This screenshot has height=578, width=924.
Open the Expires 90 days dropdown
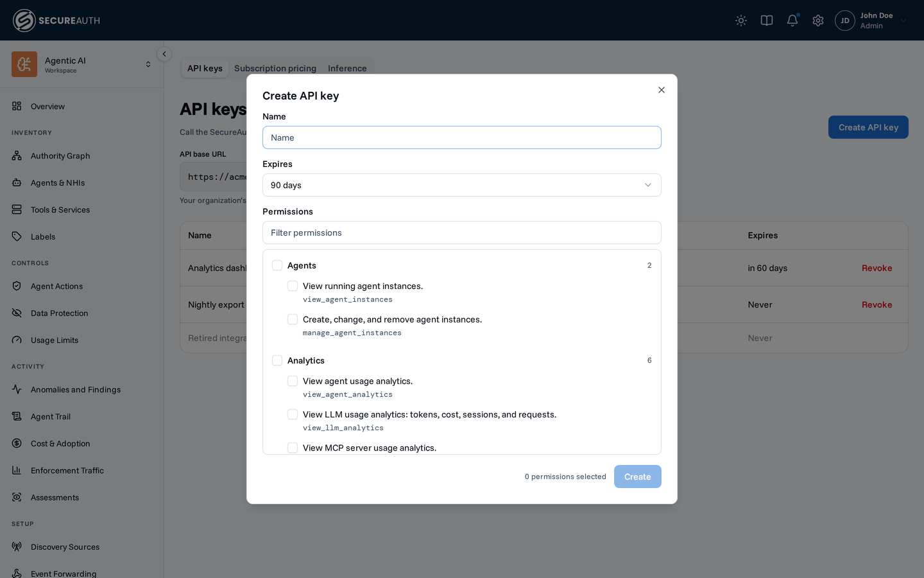click(x=462, y=185)
